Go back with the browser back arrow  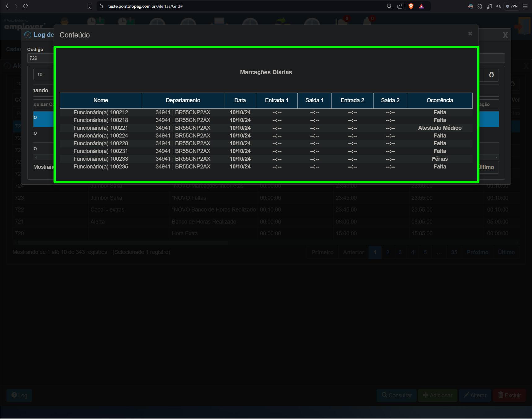(7, 6)
